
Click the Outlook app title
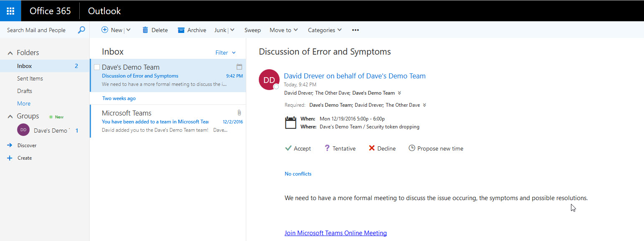pyautogui.click(x=104, y=11)
